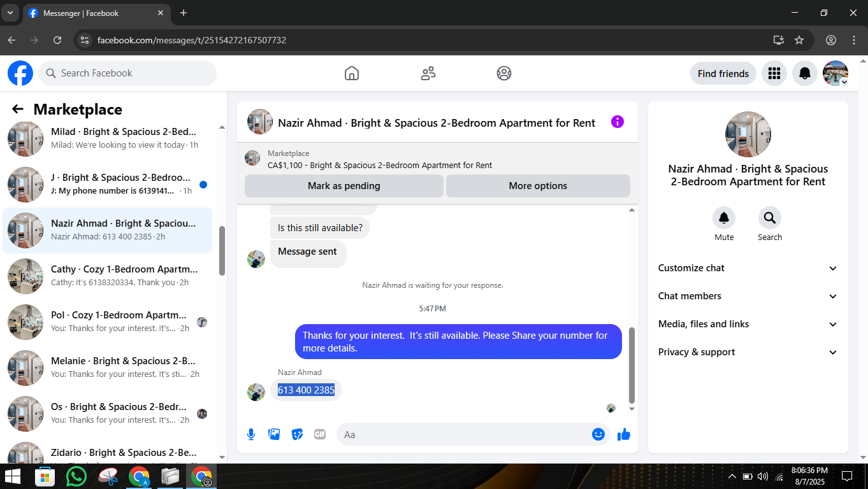868x489 pixels.
Task: Open the Os conversation
Action: pyautogui.click(x=108, y=414)
